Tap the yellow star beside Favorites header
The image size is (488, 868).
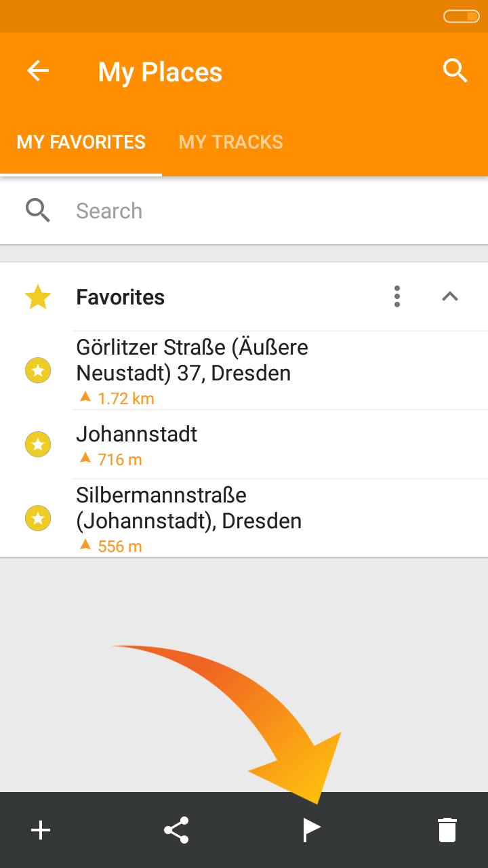[x=38, y=297]
